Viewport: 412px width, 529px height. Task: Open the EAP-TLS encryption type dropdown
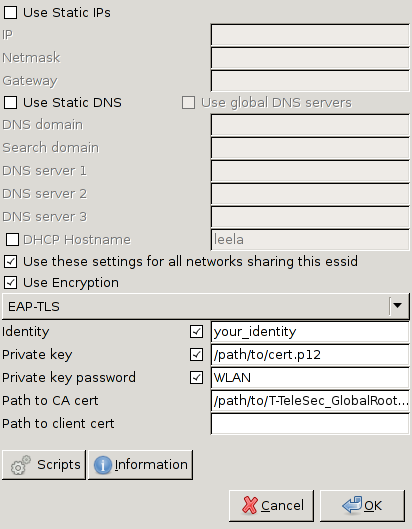pos(206,306)
